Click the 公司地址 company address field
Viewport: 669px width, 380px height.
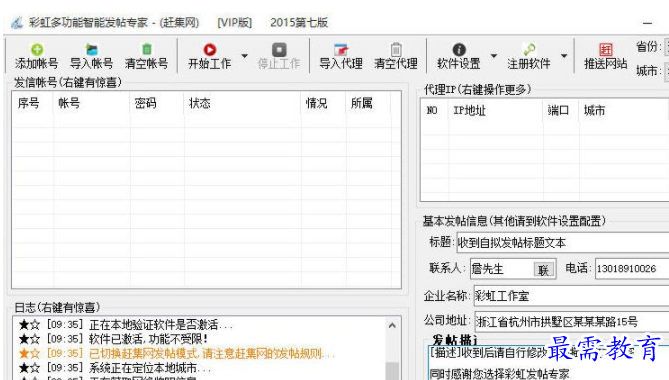click(x=571, y=322)
